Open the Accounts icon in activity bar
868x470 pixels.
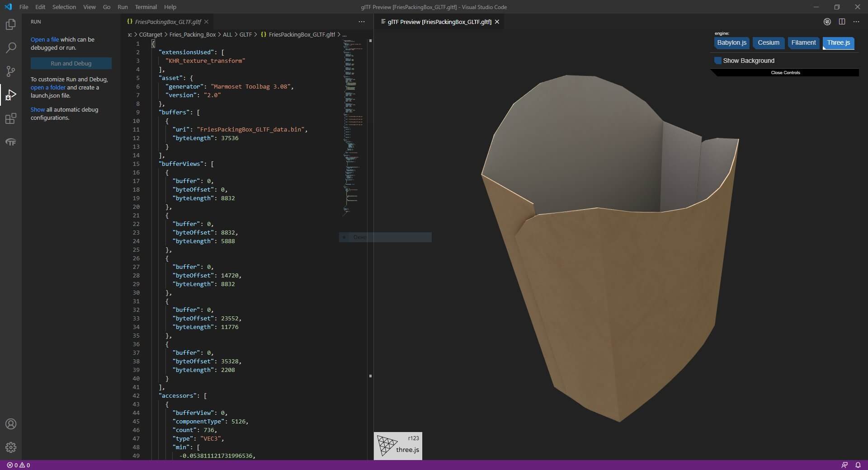coord(10,424)
